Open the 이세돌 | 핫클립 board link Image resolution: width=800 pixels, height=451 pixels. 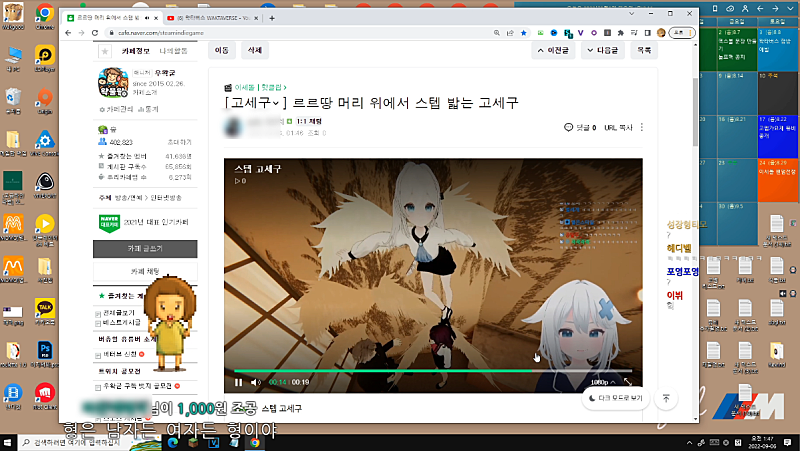click(260, 87)
